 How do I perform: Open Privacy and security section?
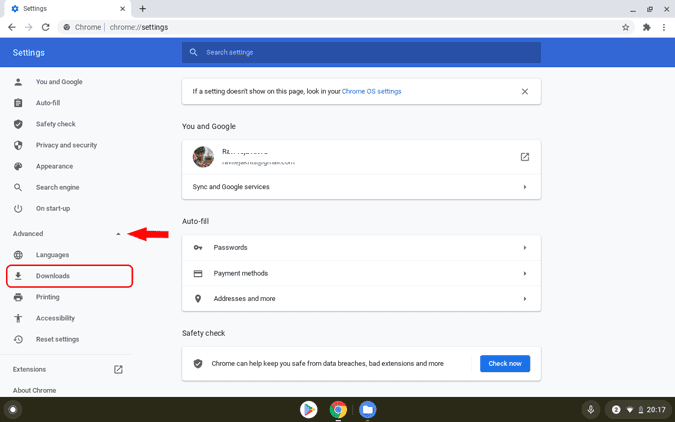point(66,145)
